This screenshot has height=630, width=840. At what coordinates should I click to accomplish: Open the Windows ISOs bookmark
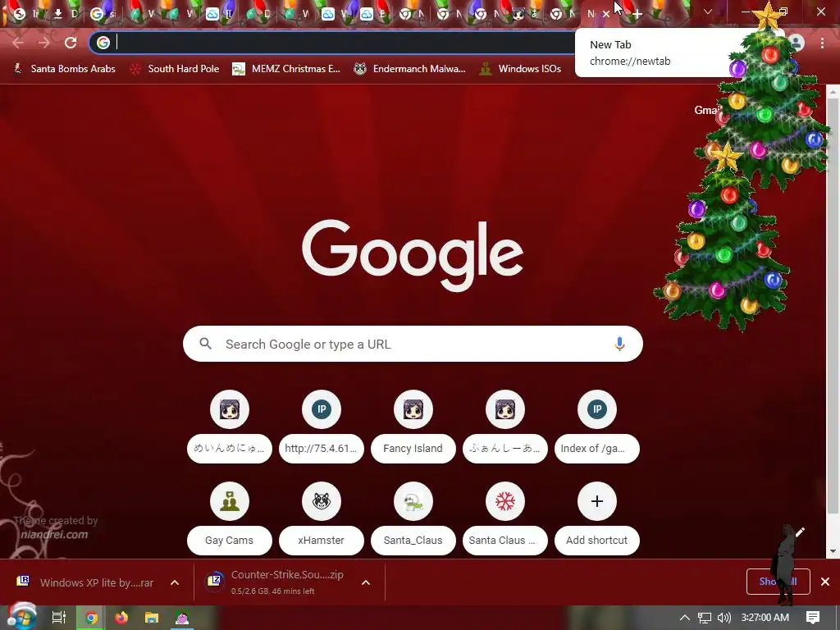(521, 69)
